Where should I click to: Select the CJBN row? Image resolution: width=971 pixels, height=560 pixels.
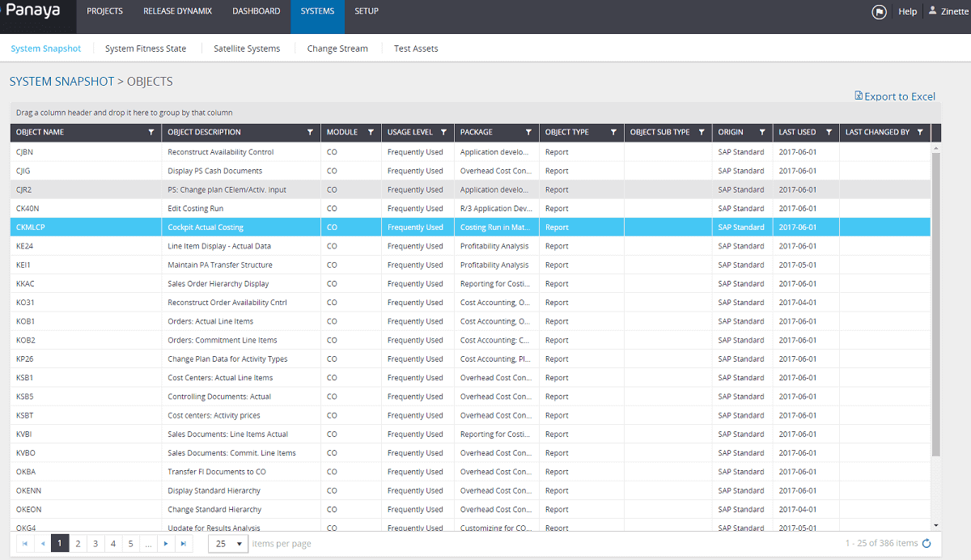tap(470, 152)
